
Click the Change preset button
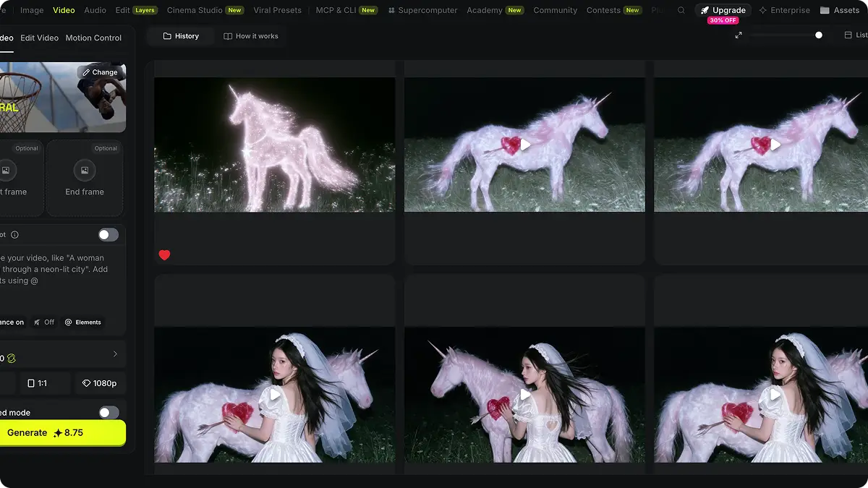tap(101, 72)
